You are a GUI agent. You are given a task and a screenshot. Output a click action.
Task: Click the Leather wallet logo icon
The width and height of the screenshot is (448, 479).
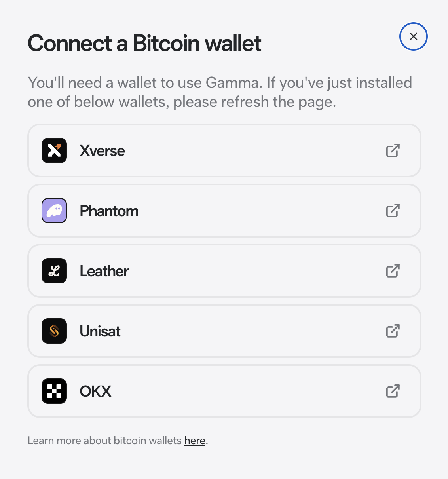pos(54,271)
